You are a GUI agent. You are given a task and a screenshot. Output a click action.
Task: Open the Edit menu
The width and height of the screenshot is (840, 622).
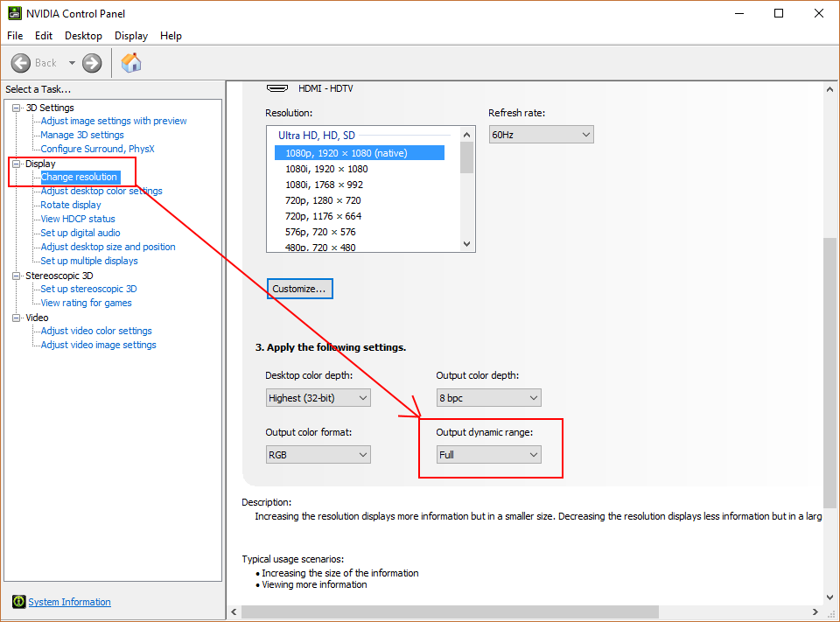(44, 36)
